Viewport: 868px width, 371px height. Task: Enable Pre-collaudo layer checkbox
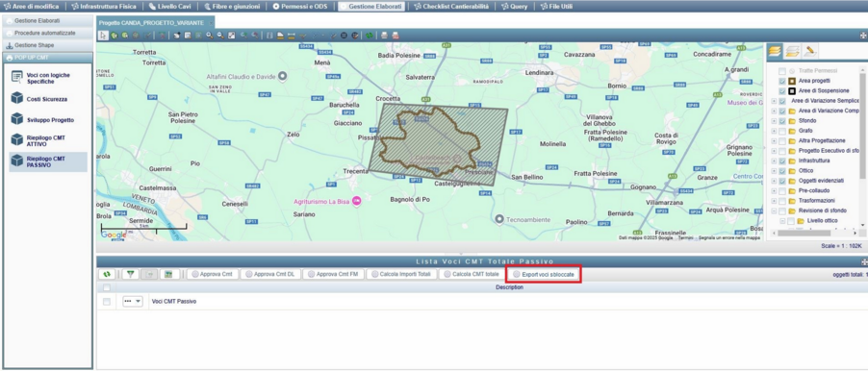tap(781, 190)
